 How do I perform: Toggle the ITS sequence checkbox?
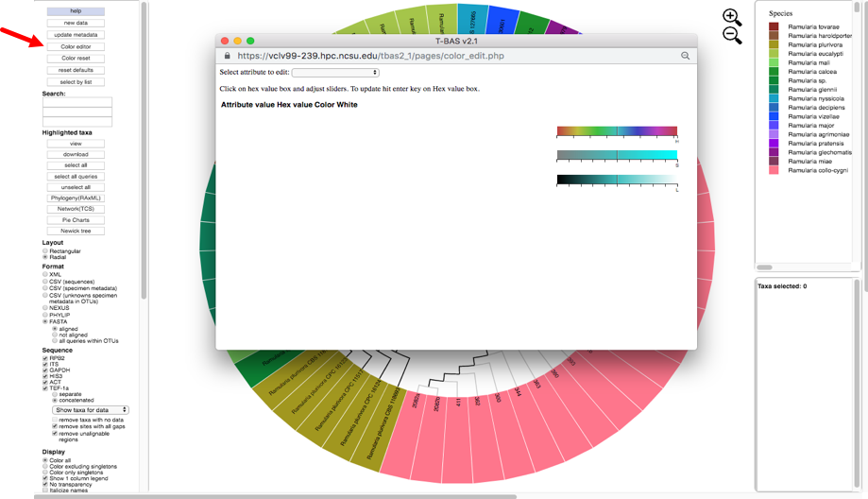pos(45,365)
